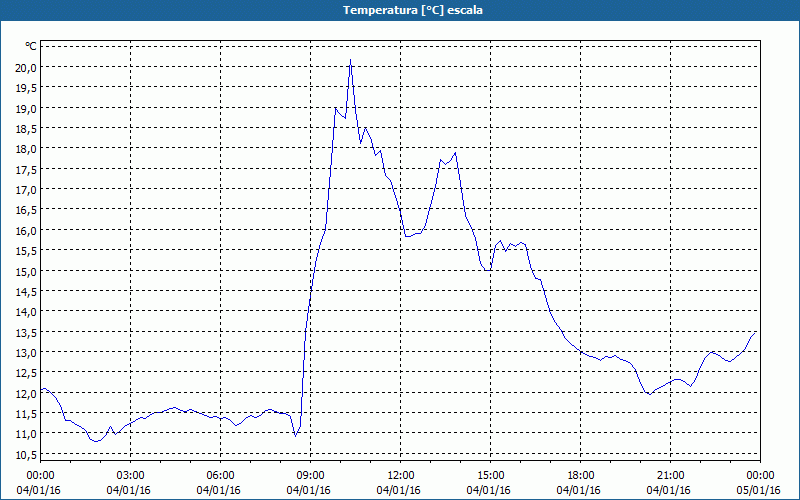The image size is (800, 500).
Task: Click the 11,0 value on the scale
Action: 27,434
